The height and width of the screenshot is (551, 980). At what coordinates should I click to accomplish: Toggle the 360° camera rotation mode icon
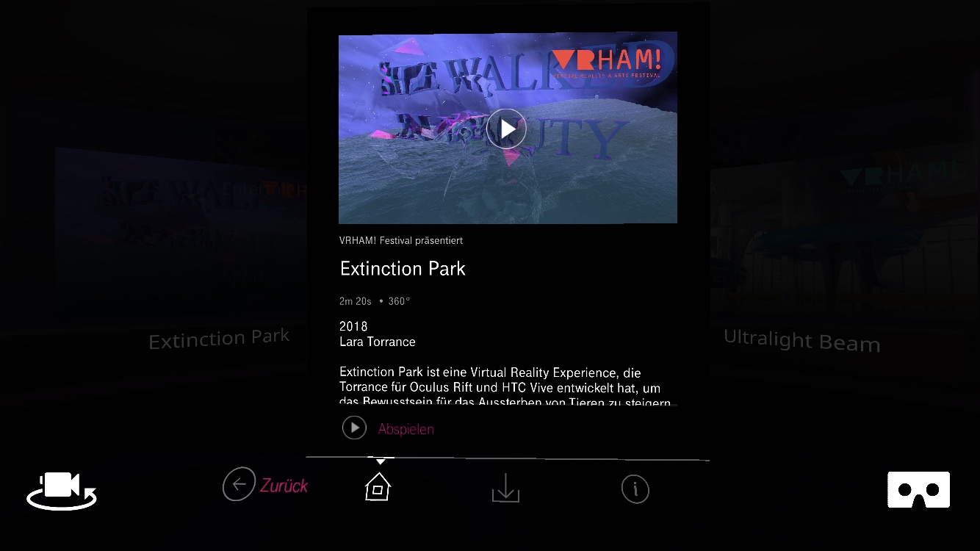pos(62,491)
